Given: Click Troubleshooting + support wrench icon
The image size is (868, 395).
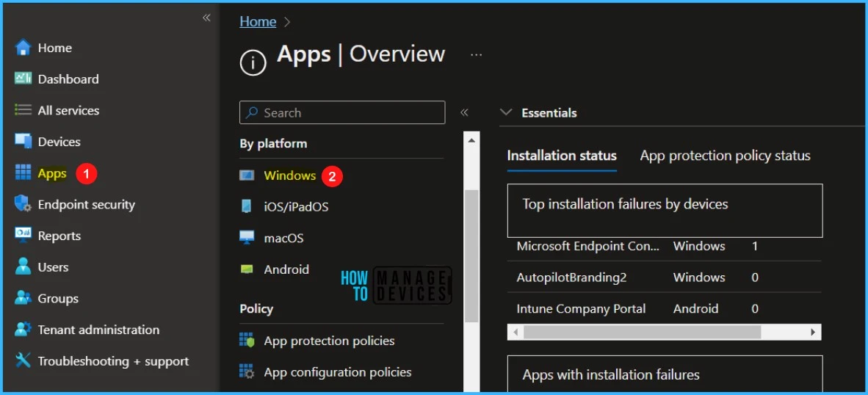Looking at the screenshot, I should (23, 360).
